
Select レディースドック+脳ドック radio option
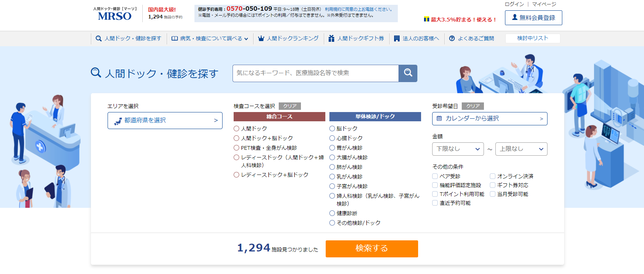[x=237, y=175]
